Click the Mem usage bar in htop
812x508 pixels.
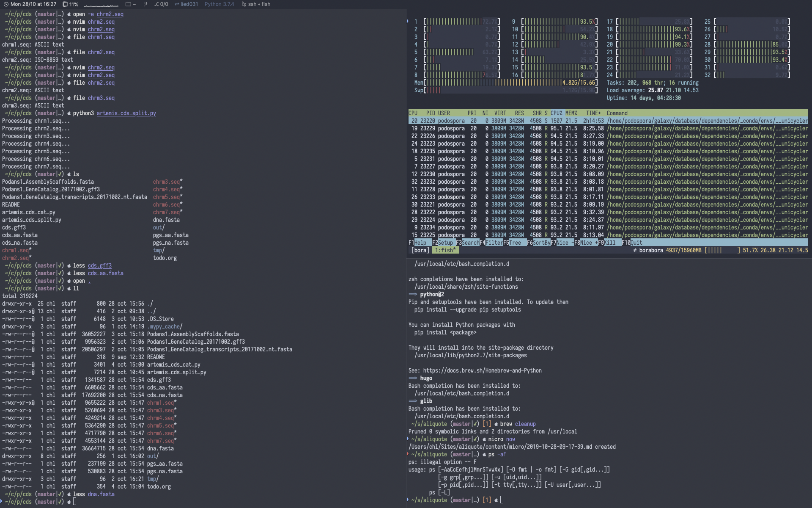[510, 83]
